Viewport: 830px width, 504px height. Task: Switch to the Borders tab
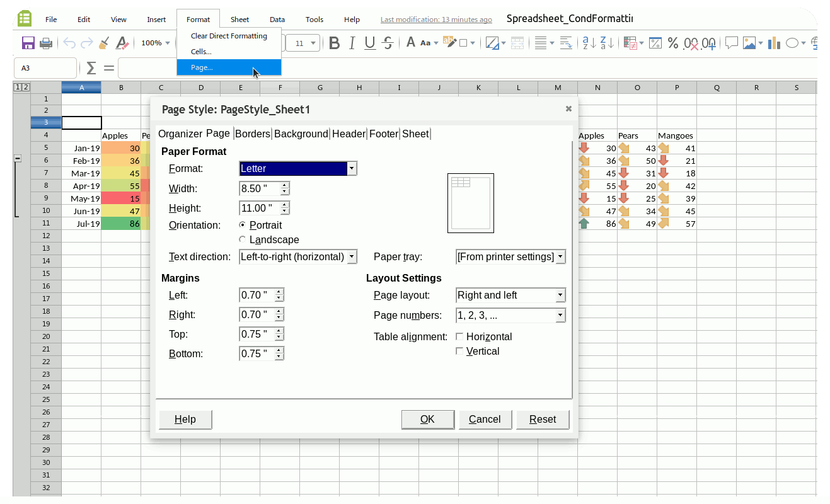pyautogui.click(x=252, y=134)
